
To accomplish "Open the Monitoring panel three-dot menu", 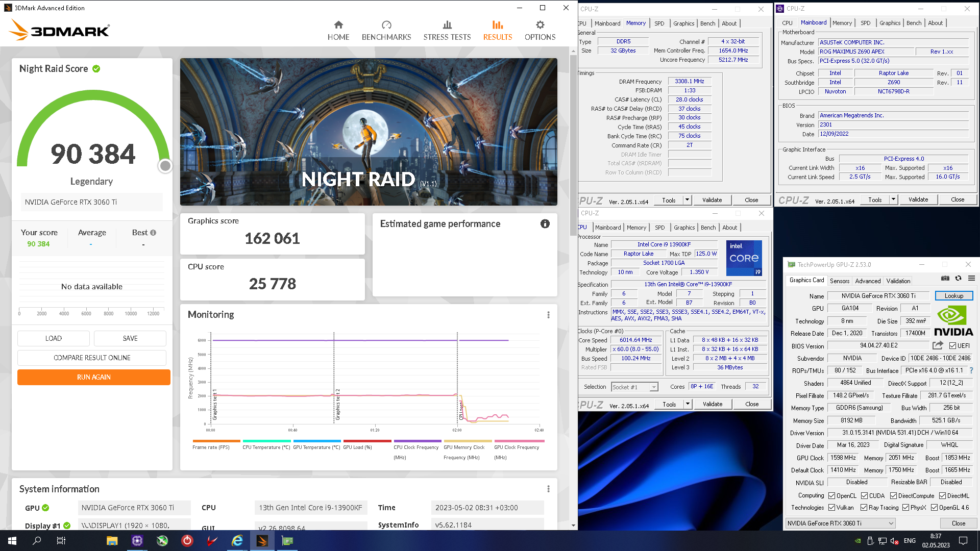I will click(x=549, y=315).
